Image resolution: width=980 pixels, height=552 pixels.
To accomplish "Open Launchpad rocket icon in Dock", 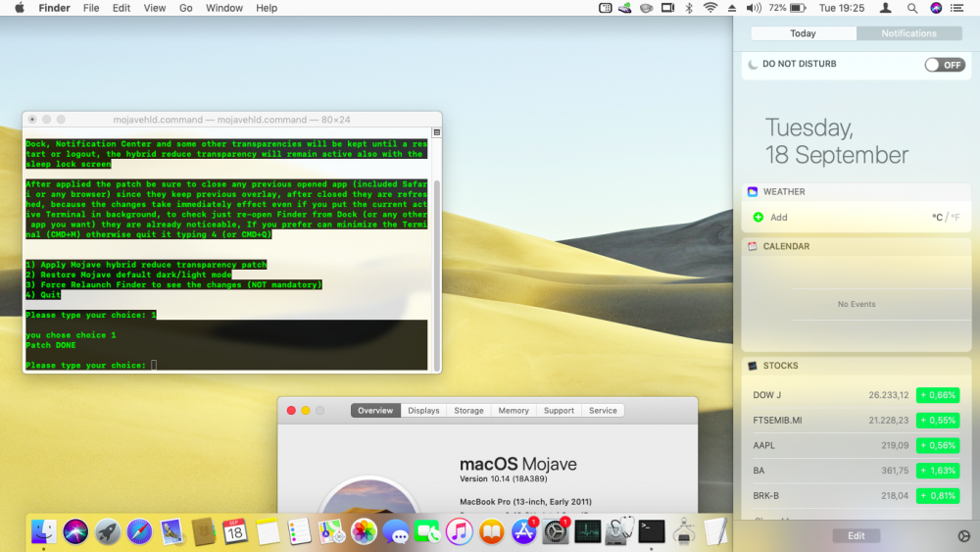I will [108, 532].
